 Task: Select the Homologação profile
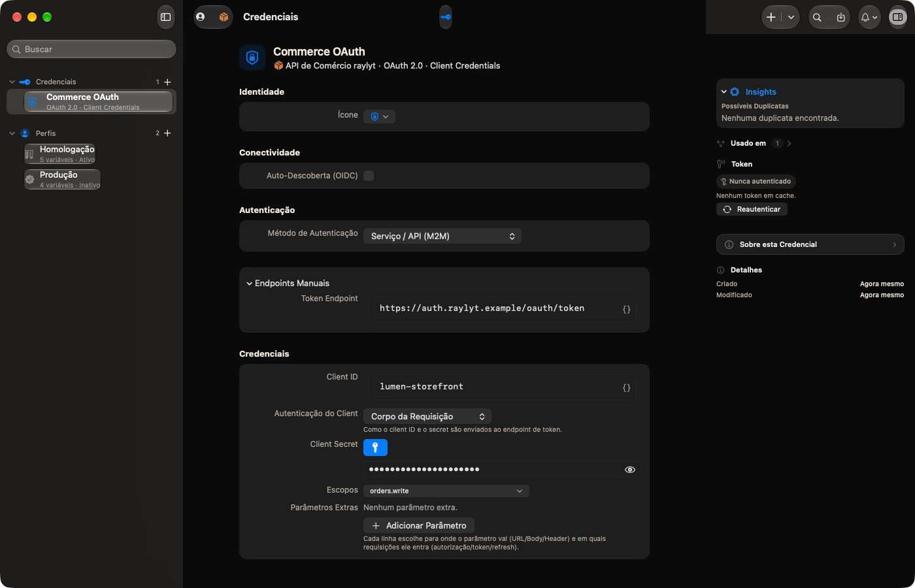click(60, 154)
